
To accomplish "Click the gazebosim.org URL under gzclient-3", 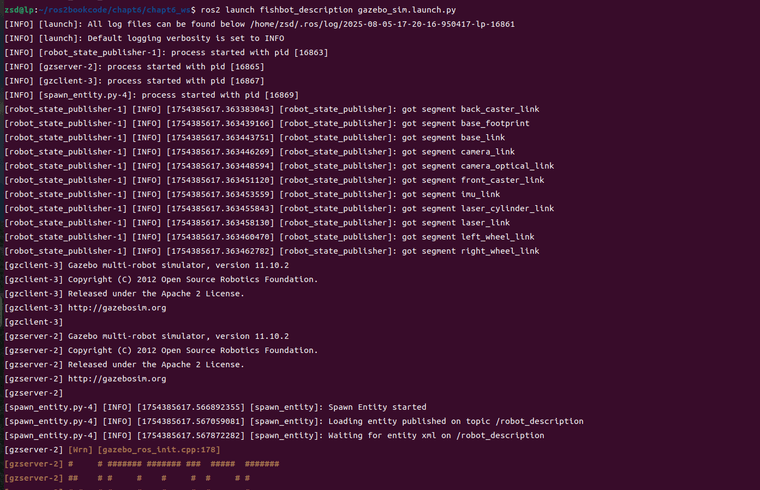I will (x=117, y=308).
